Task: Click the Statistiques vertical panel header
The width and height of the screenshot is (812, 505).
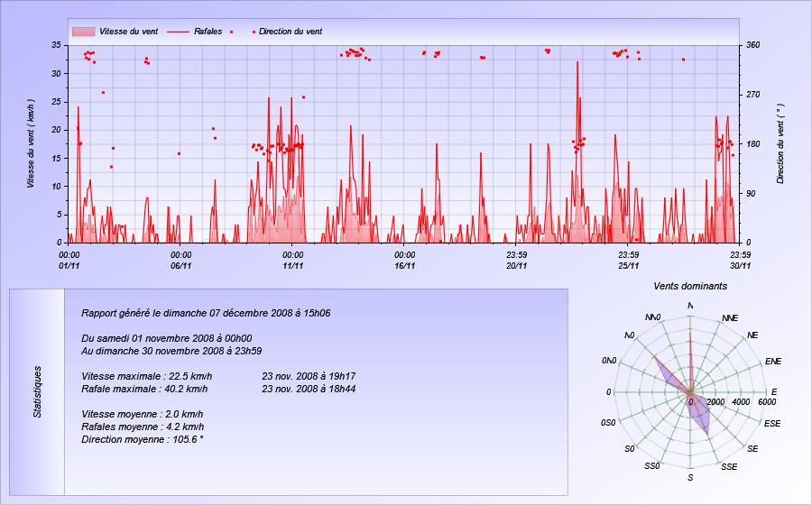Action: click(x=37, y=392)
